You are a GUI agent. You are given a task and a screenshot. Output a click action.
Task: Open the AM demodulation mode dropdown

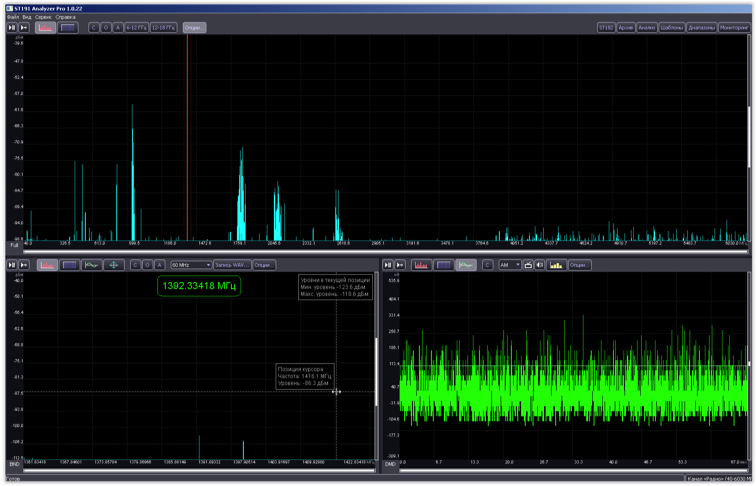pos(510,265)
